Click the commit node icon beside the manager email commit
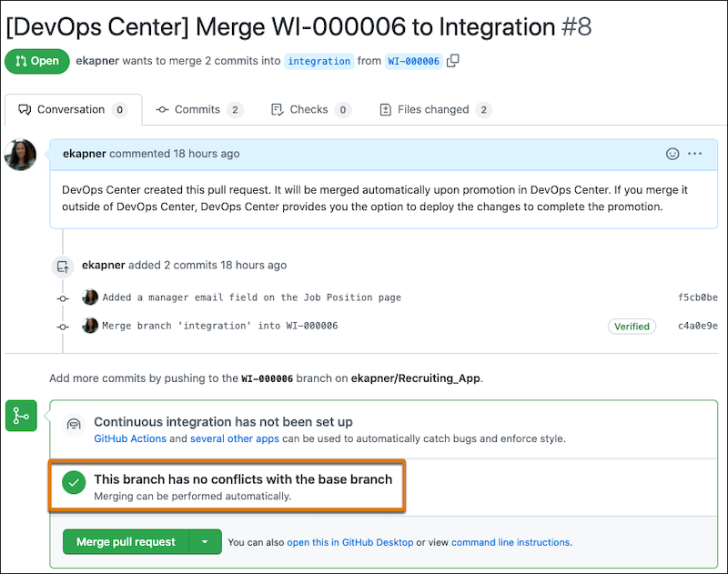The image size is (728, 574). 62,297
